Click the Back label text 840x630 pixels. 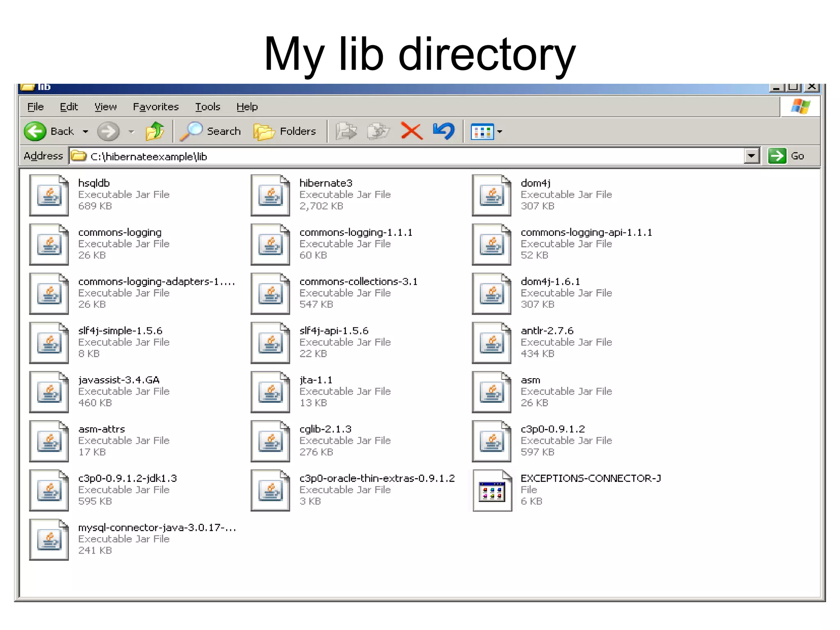pos(62,131)
